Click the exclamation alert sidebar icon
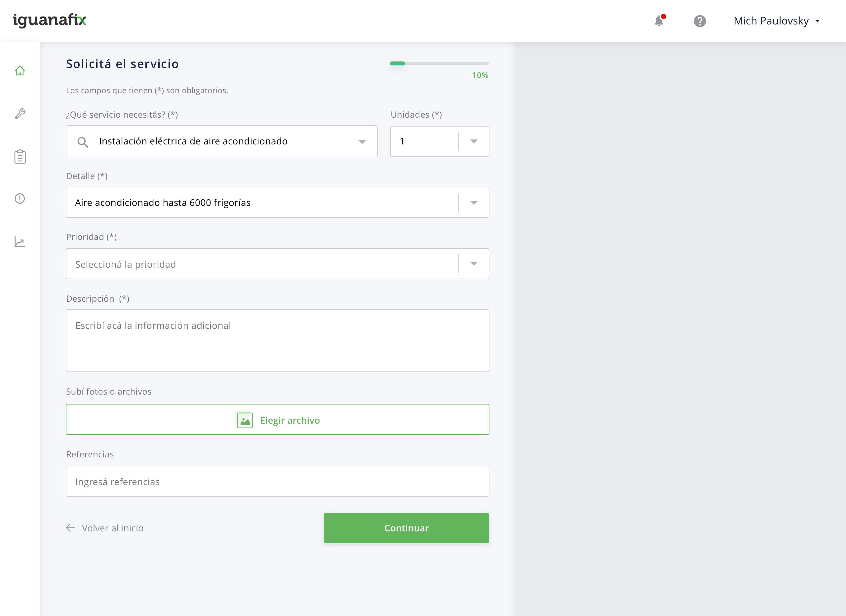Image resolution: width=846 pixels, height=616 pixels. (20, 199)
